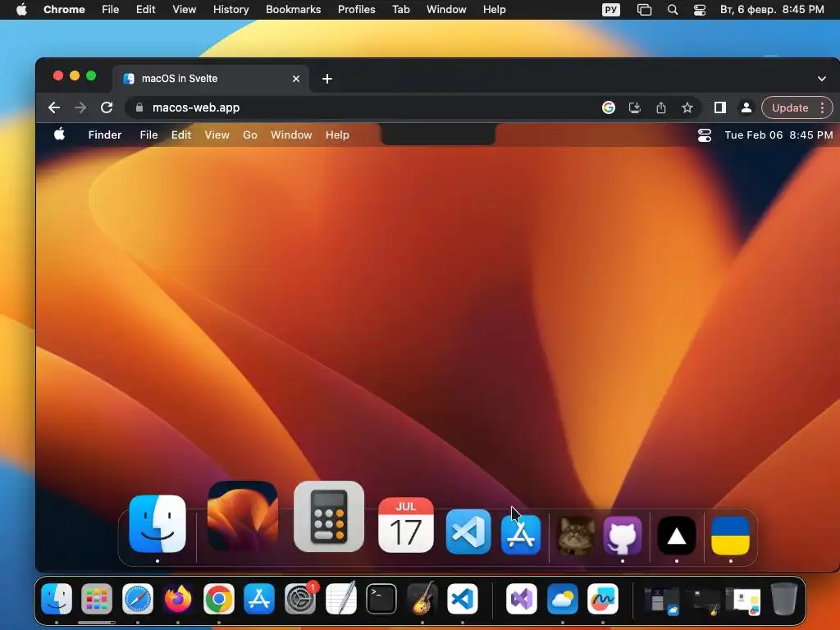Open the Bookmarks menu in system menu bar
Image resolution: width=840 pixels, height=630 pixels.
293,10
